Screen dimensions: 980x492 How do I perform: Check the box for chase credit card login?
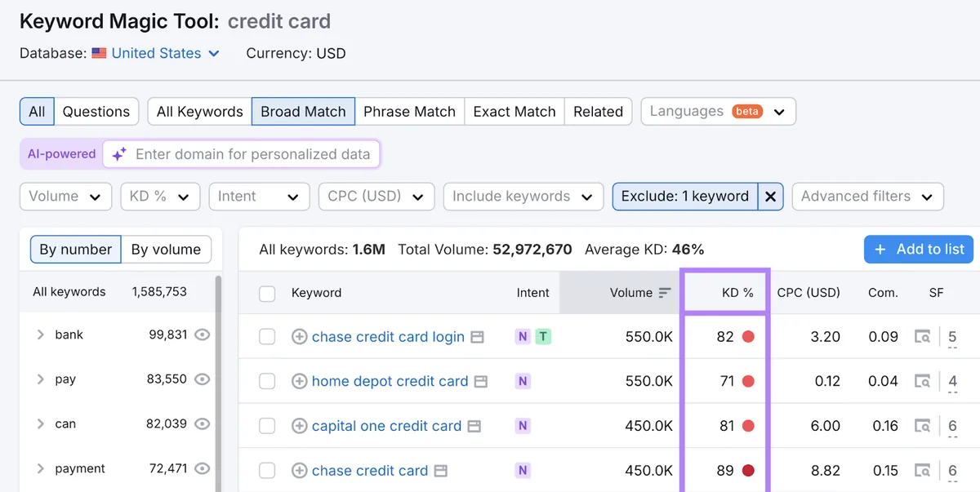pyautogui.click(x=267, y=337)
